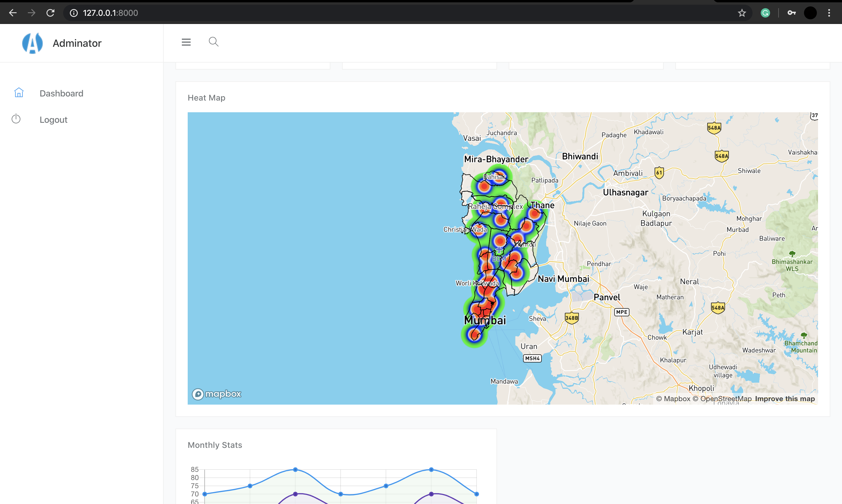This screenshot has width=842, height=504.
Task: Open the Dashboard menu item
Action: point(61,93)
